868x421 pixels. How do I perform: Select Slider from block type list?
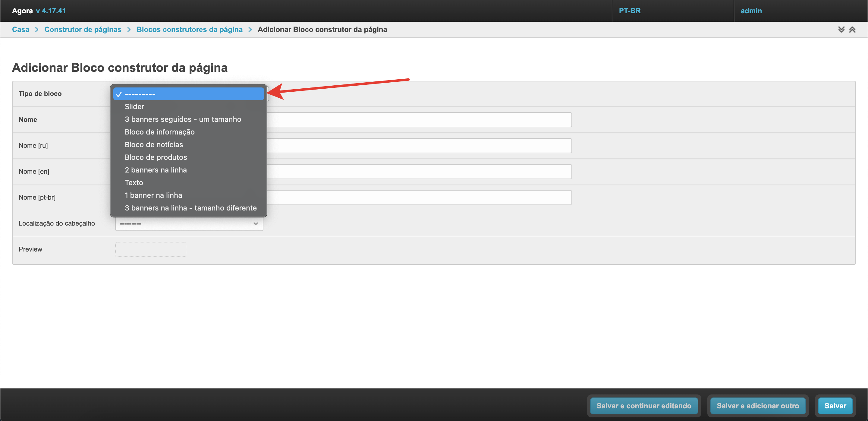tap(134, 106)
